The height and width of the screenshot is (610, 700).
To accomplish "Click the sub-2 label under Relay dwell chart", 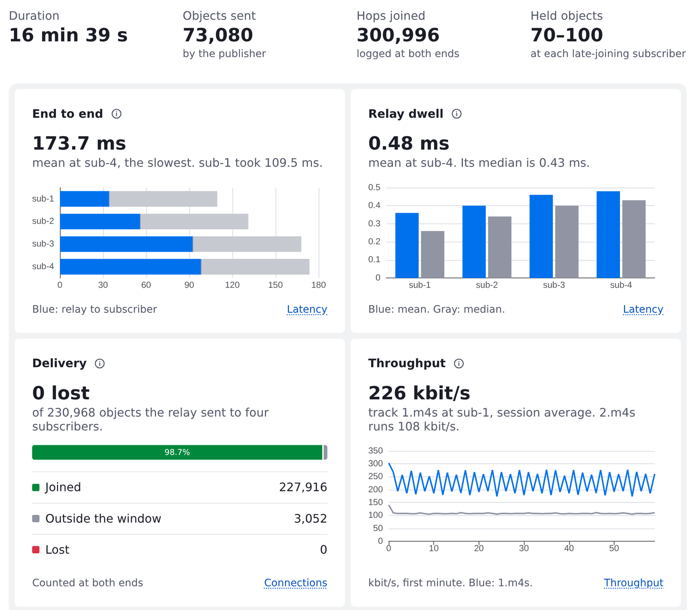I will click(x=486, y=285).
